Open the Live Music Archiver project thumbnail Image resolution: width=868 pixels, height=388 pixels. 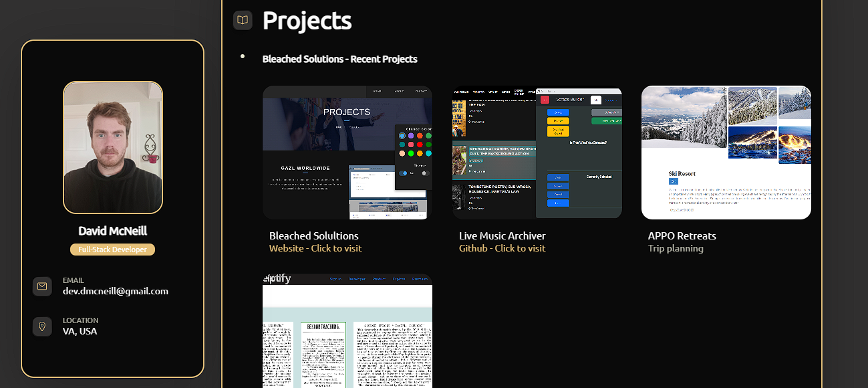[537, 152]
